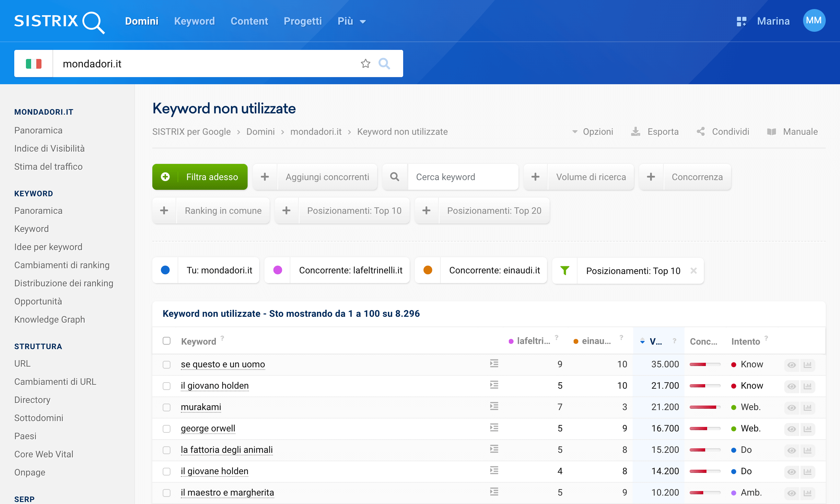Click the Condividi share icon
This screenshot has width=840, height=504.
pyautogui.click(x=701, y=132)
